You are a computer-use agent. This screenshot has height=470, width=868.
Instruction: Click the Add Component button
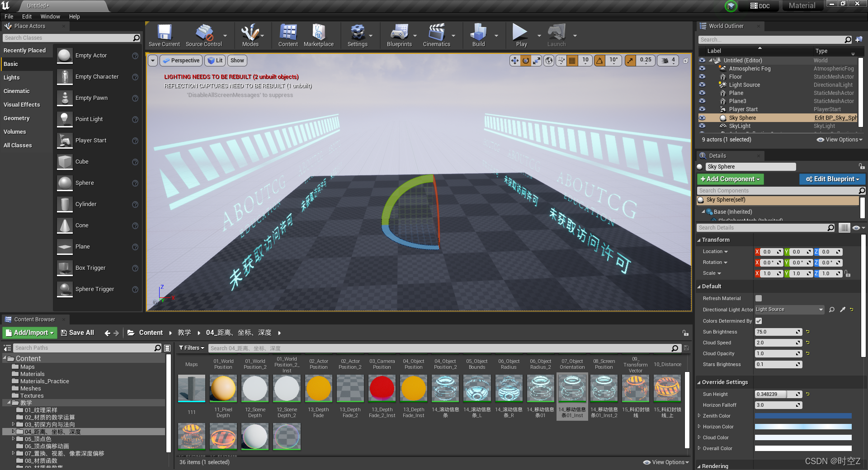[x=730, y=179]
